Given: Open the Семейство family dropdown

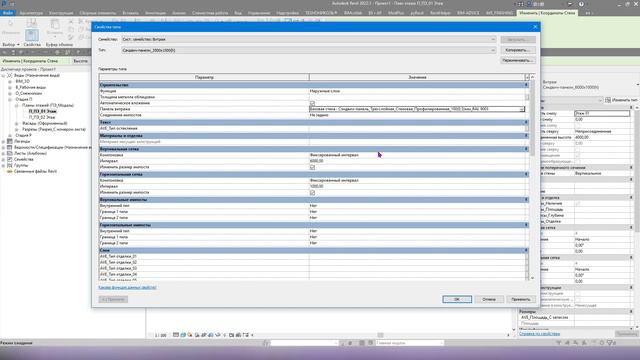Looking at the screenshot, I should (493, 40).
